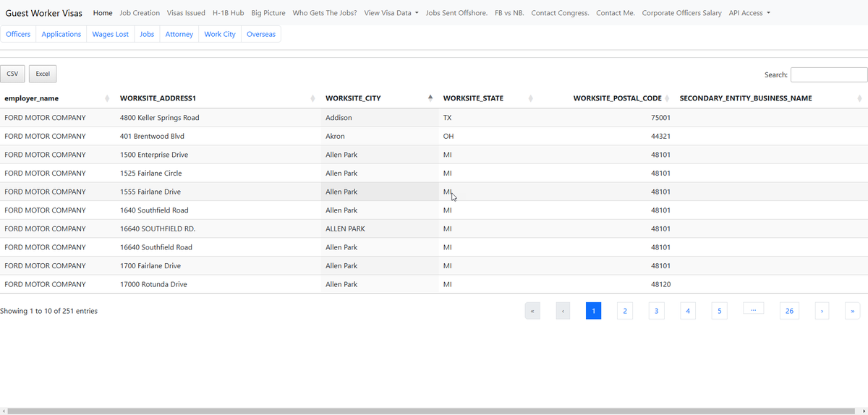Sort by WORKSITE_STATE column arrows
Viewport: 868px width, 415px height.
click(531, 98)
